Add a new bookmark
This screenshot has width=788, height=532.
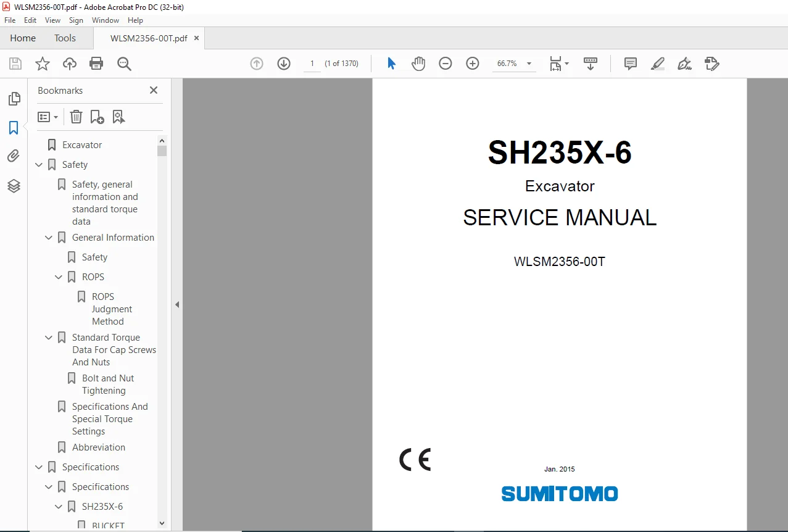point(97,117)
